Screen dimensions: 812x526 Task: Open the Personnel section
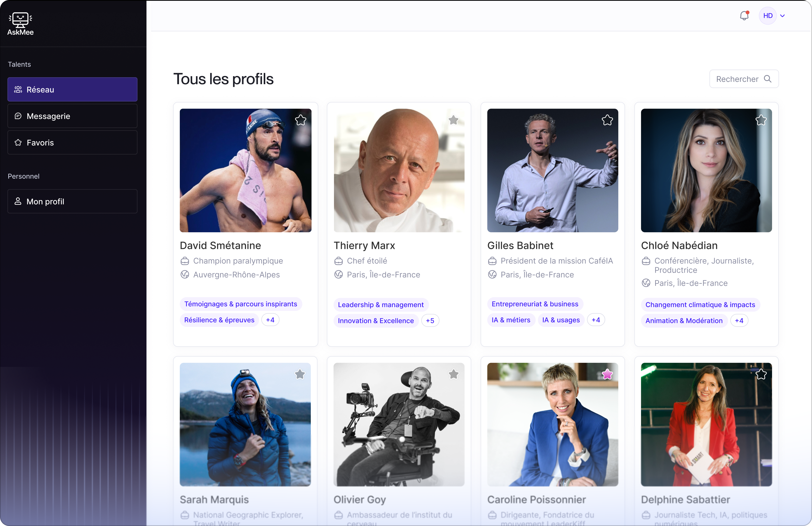coord(23,176)
